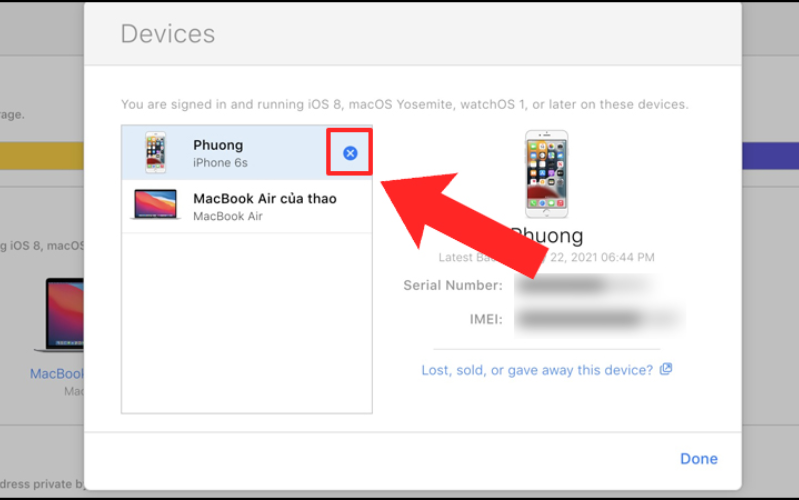Click the empty area of the device list

click(247, 323)
